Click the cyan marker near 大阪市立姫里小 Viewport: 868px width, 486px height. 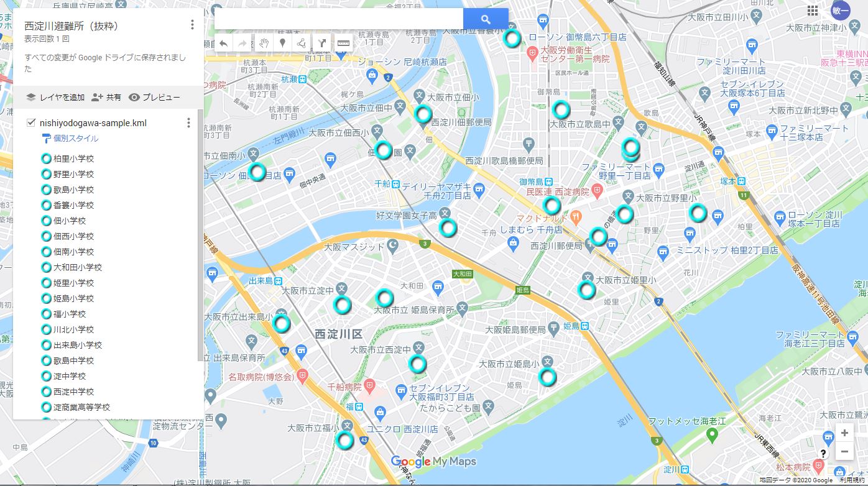point(586,290)
